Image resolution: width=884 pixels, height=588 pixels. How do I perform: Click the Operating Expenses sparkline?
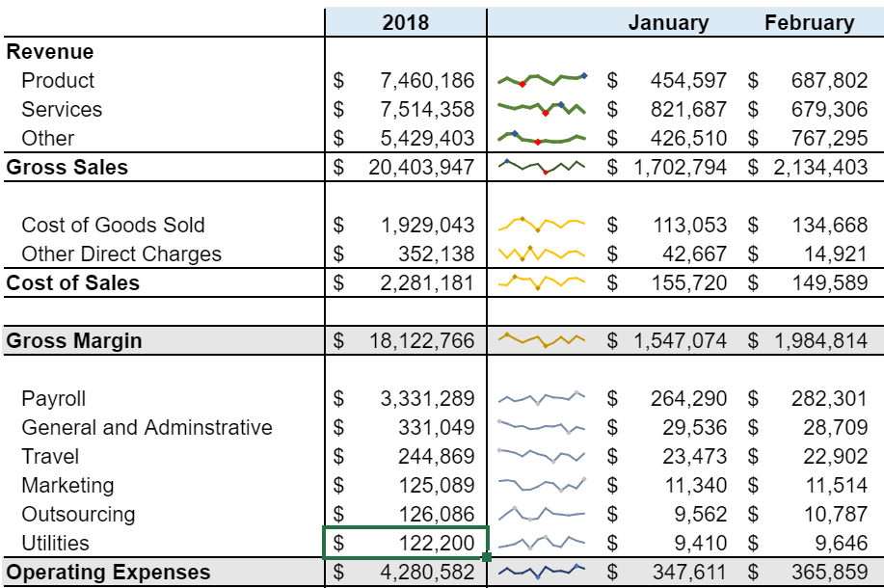point(543,572)
